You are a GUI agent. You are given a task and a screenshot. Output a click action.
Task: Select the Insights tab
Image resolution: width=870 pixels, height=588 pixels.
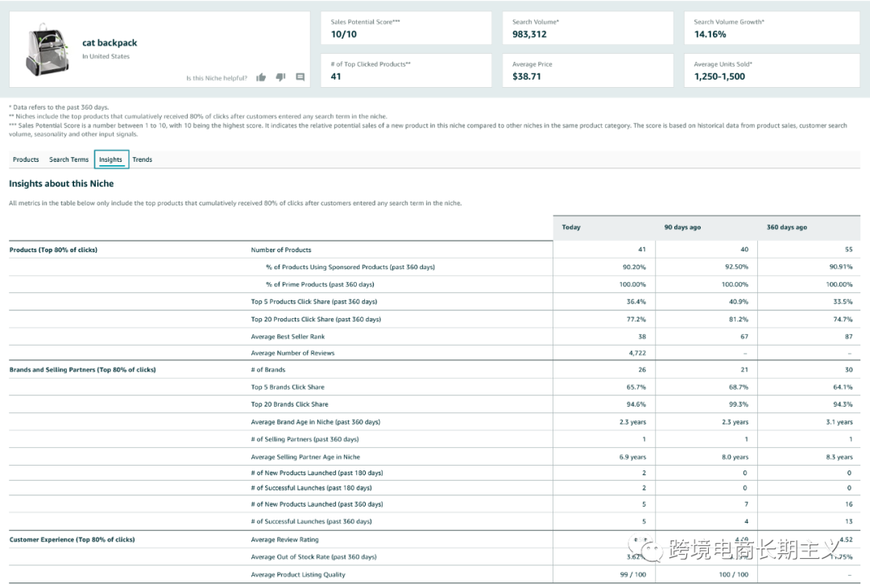tap(111, 159)
